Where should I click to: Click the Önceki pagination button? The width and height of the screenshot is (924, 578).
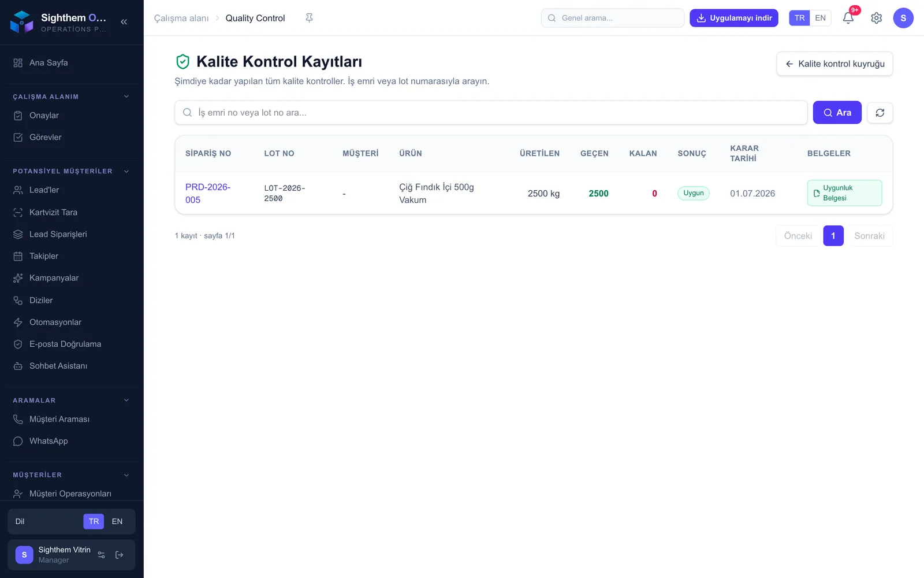coord(798,236)
